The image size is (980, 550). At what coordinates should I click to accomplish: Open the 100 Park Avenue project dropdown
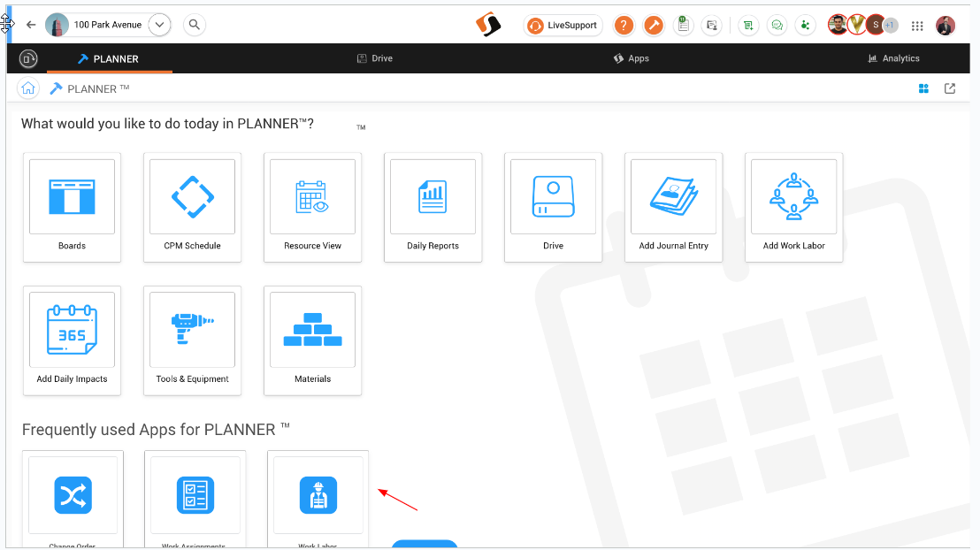tap(160, 25)
